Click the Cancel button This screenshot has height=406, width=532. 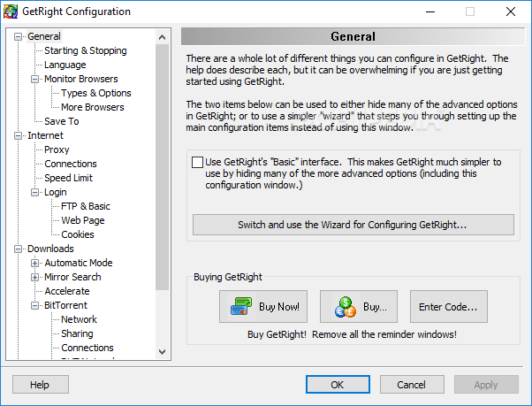[x=412, y=385]
